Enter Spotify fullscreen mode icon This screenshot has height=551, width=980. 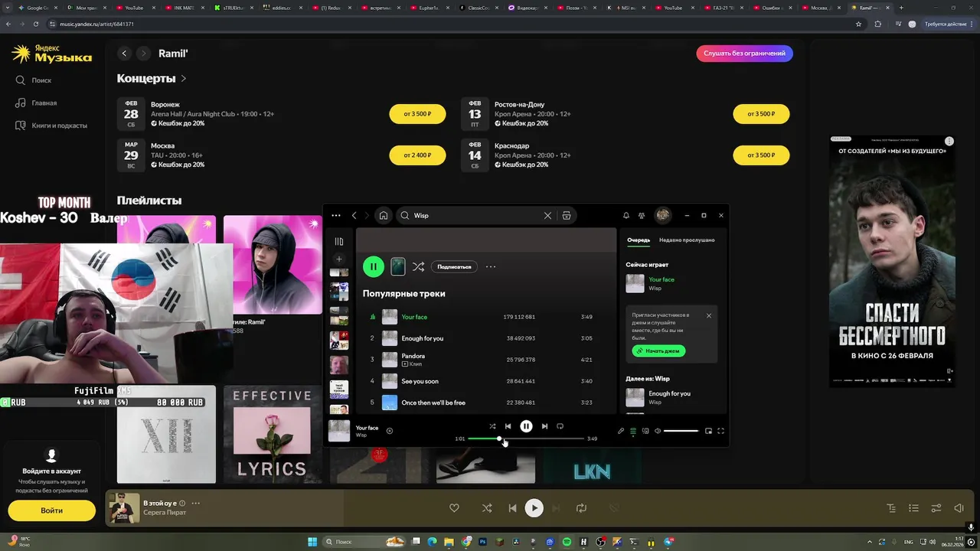[x=720, y=431]
